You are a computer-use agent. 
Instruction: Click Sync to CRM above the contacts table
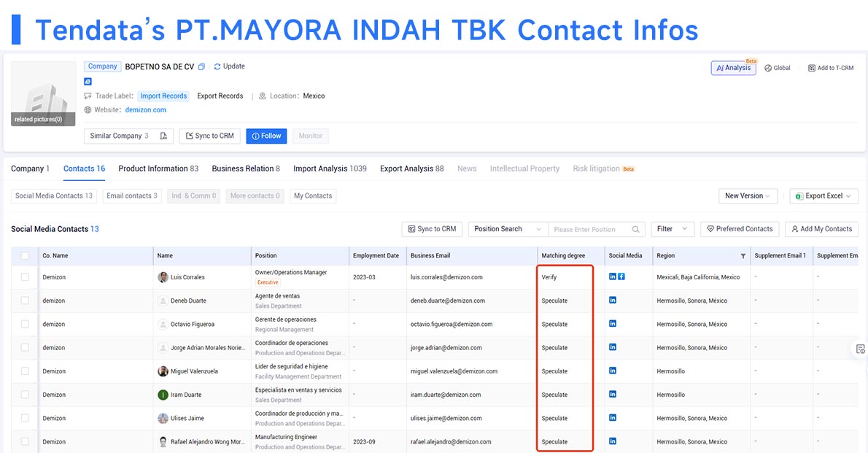point(432,229)
